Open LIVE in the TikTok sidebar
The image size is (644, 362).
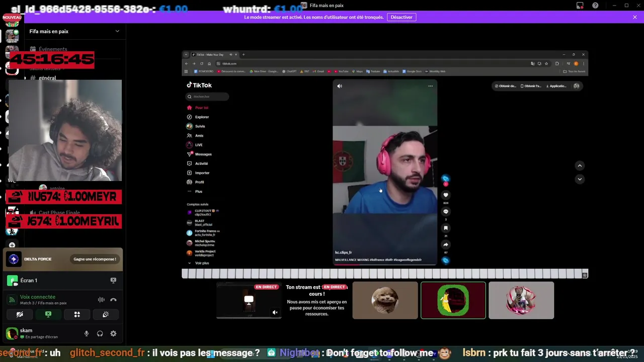pos(195,145)
